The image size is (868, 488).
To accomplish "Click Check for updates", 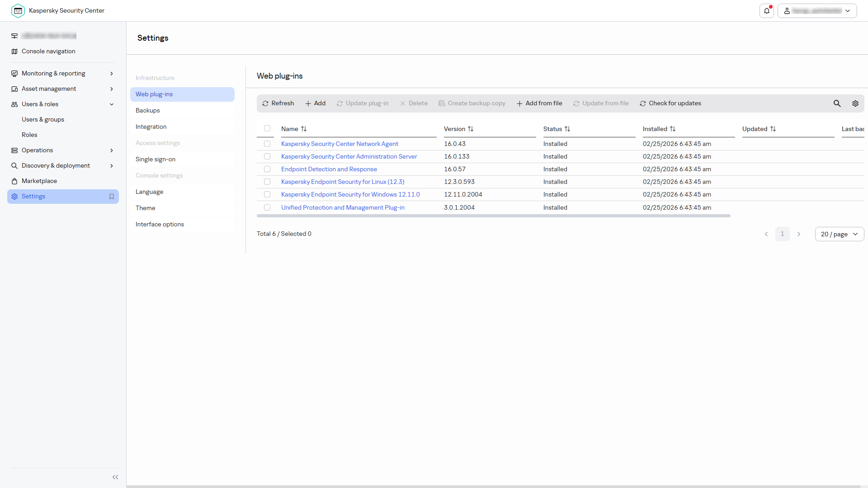I will point(670,103).
